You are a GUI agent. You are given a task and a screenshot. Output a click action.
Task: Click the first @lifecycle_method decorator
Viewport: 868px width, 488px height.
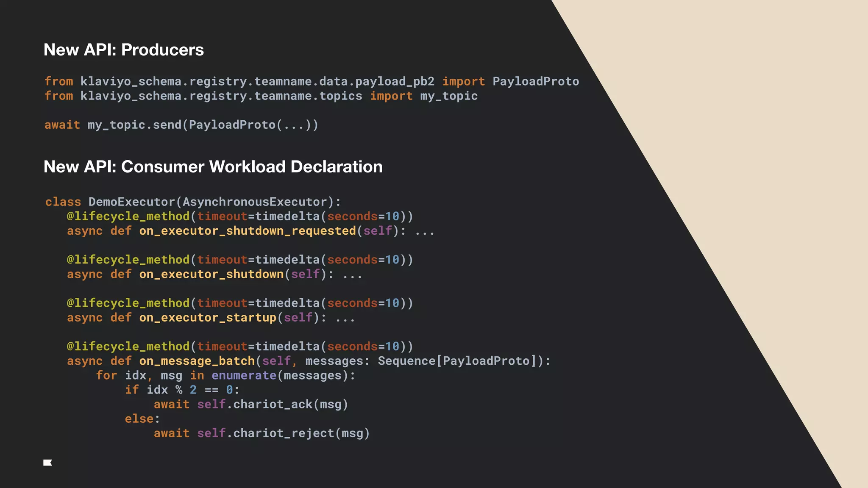128,216
